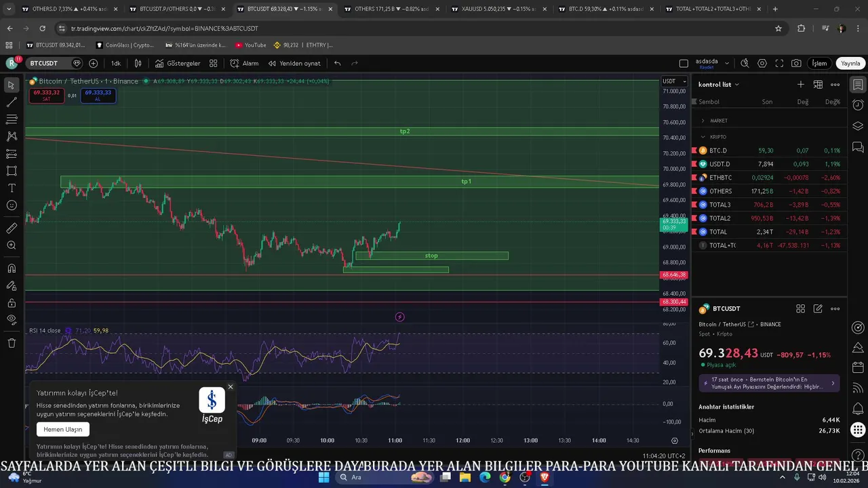Take a chart snapshot with camera

tap(796, 63)
